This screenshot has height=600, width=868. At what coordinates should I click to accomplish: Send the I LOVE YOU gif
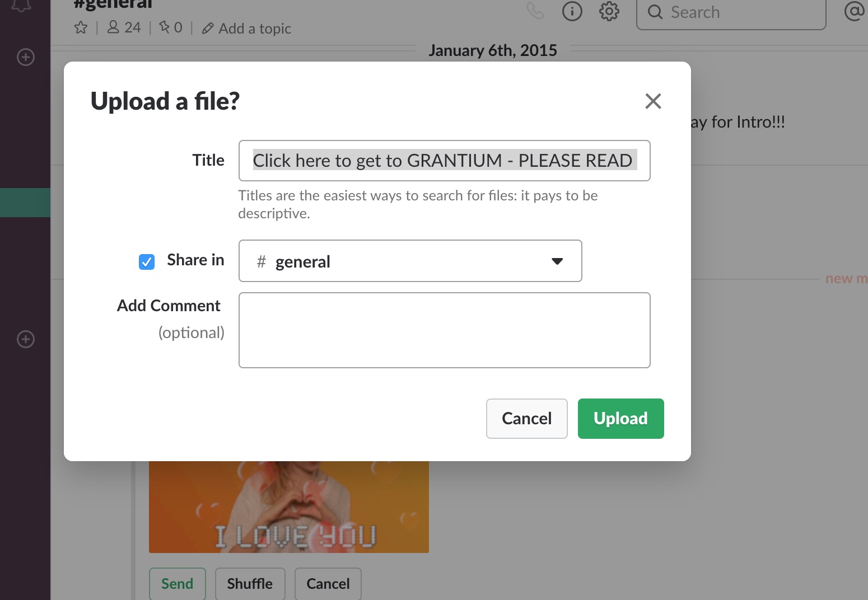pyautogui.click(x=177, y=583)
